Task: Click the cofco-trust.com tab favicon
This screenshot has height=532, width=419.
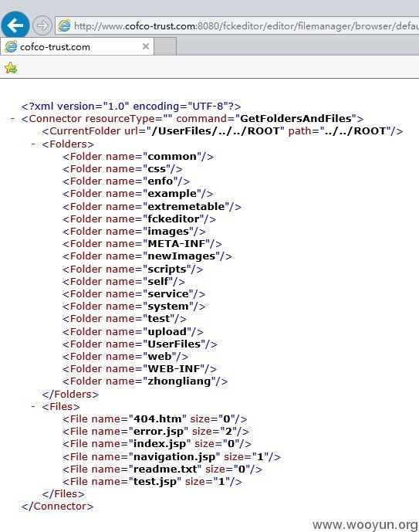Action: point(11,46)
